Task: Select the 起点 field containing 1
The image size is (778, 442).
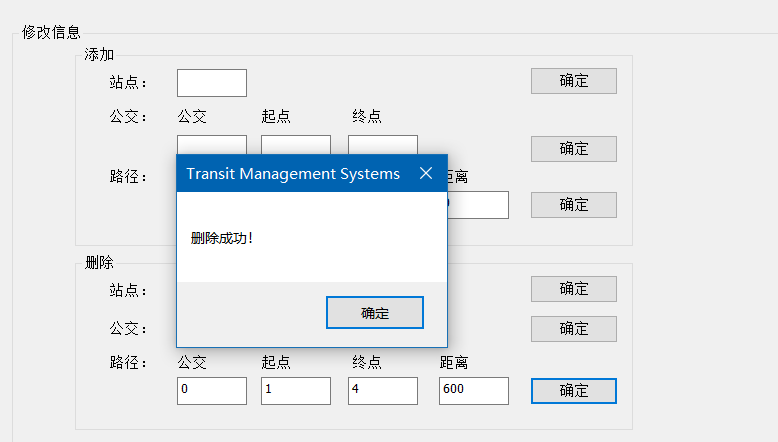Action: point(296,391)
